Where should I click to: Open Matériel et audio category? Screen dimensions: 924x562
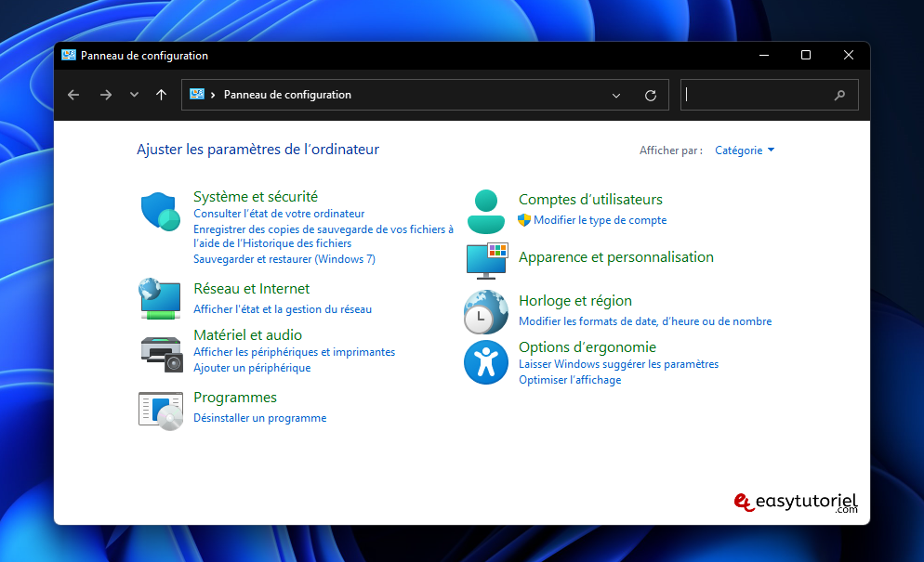coord(247,334)
